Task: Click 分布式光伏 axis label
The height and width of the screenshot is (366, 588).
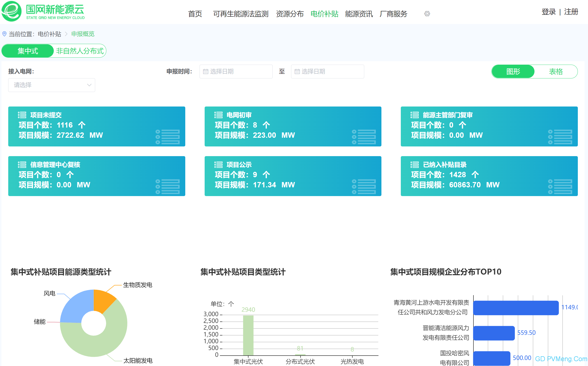Action: coord(300,362)
